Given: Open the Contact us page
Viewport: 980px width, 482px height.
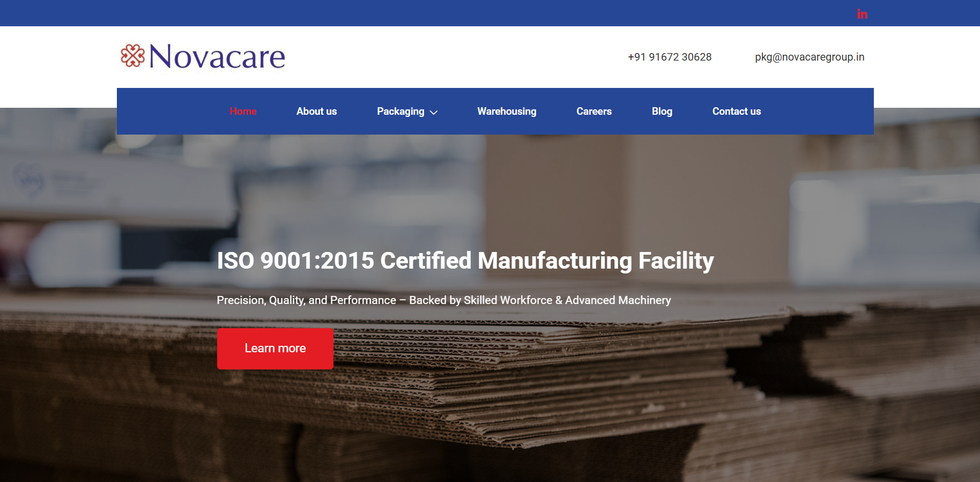Looking at the screenshot, I should coord(736,112).
